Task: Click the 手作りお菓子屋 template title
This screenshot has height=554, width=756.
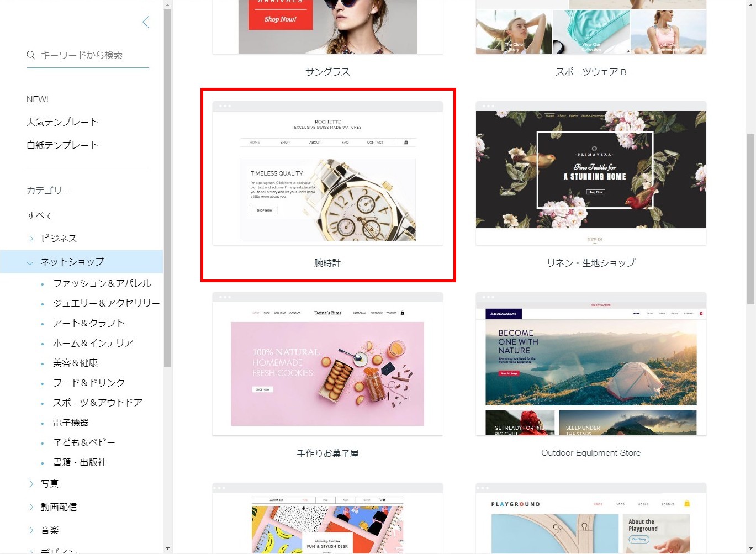Action: pos(327,453)
